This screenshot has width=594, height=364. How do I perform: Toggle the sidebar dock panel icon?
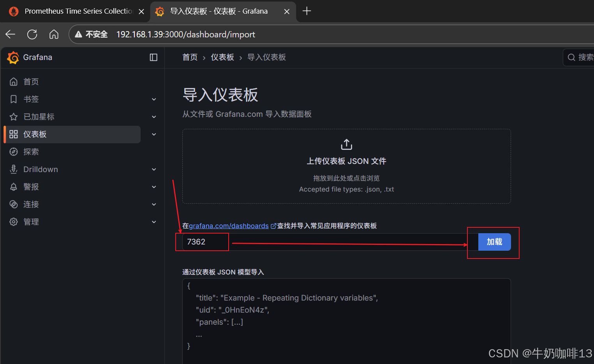pyautogui.click(x=153, y=58)
